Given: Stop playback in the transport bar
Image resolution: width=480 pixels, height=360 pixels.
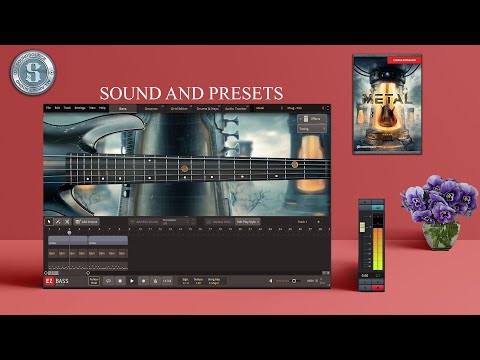Looking at the screenshot, I should pyautogui.click(x=120, y=281).
